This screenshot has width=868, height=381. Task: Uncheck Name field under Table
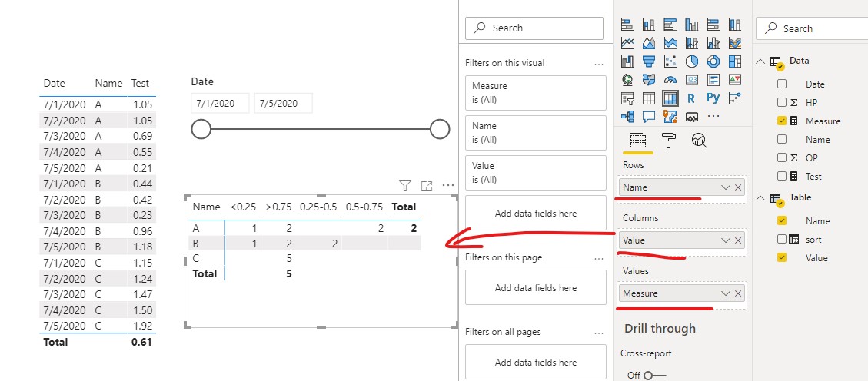coord(782,220)
